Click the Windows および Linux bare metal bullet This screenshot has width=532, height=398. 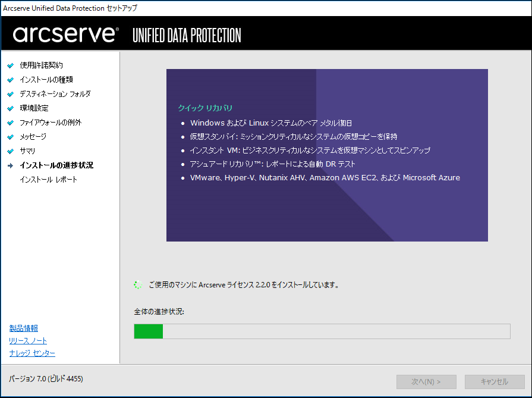(x=270, y=123)
